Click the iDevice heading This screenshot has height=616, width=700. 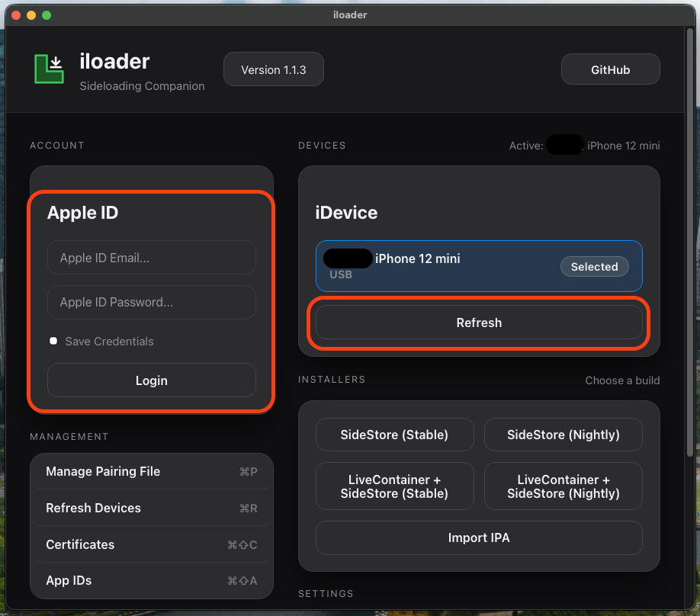pos(346,213)
